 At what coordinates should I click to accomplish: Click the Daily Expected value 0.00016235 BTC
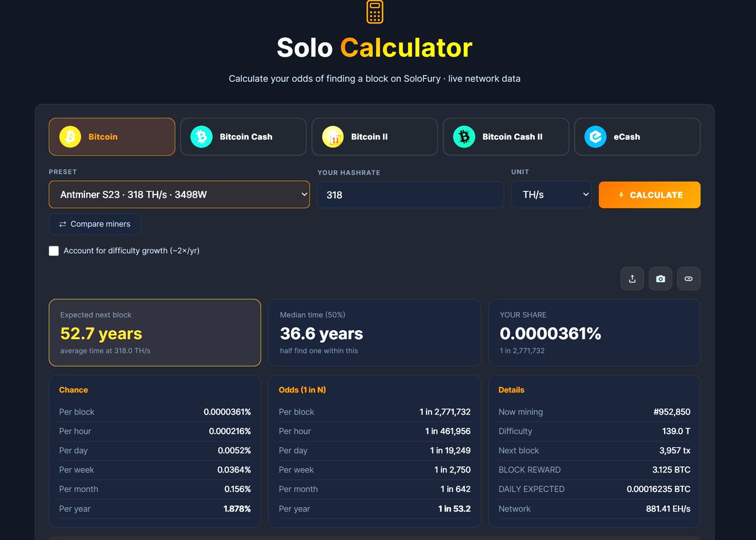[x=658, y=489]
